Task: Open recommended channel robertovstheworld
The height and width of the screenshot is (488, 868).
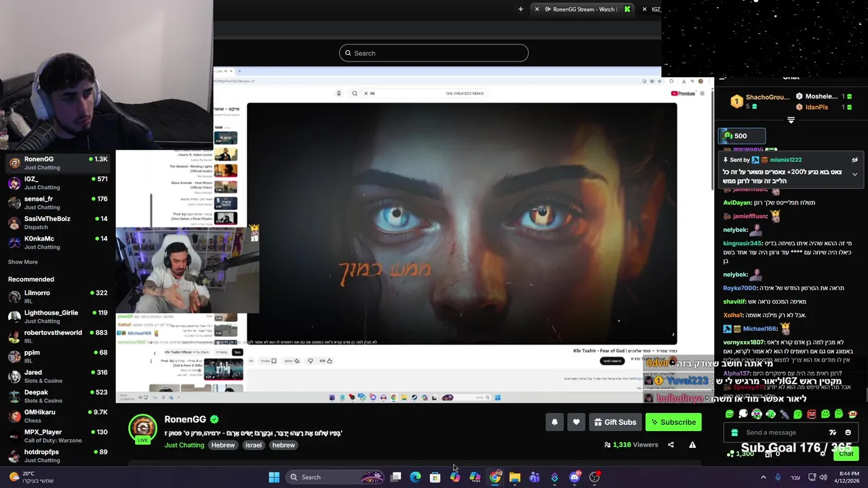Action: tap(58, 336)
